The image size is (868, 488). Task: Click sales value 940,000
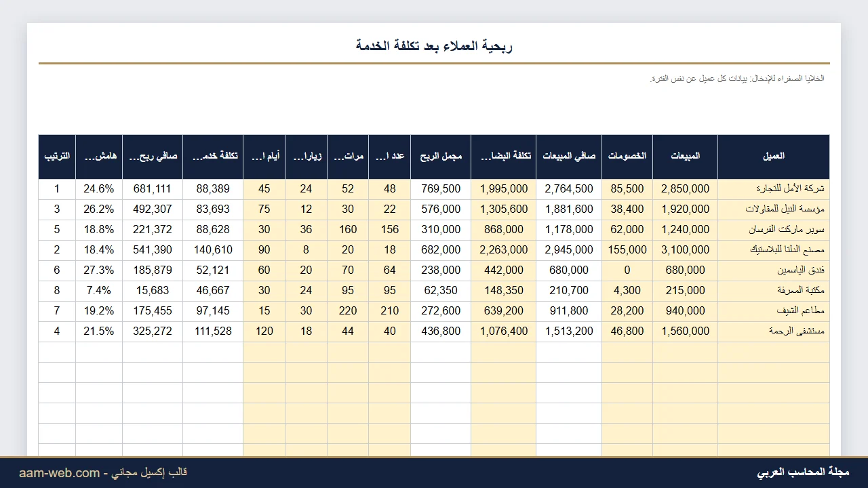686,311
